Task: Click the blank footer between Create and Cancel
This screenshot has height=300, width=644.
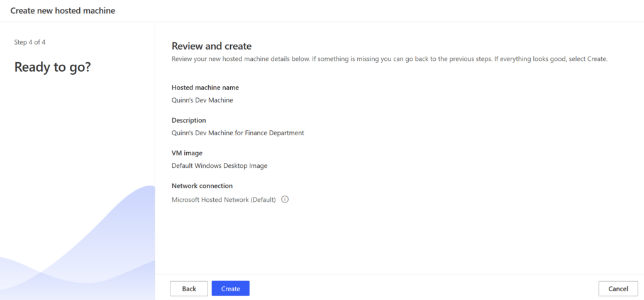Action: (423, 289)
